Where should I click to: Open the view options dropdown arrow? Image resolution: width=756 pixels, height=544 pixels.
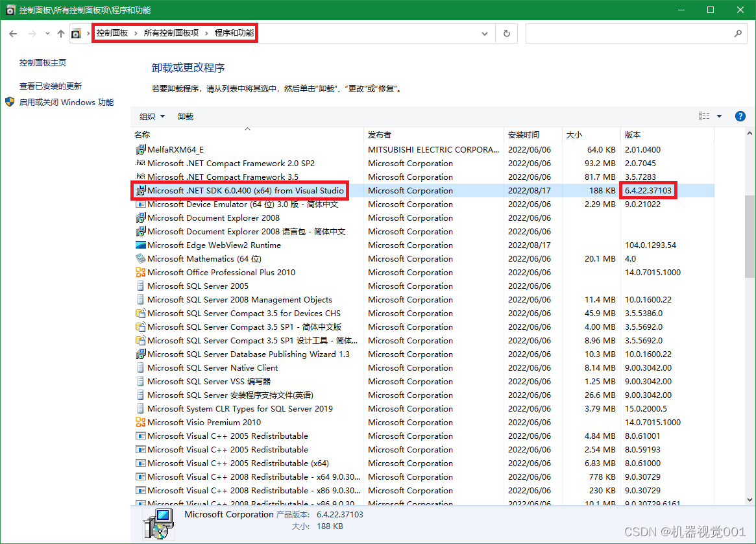pyautogui.click(x=719, y=116)
